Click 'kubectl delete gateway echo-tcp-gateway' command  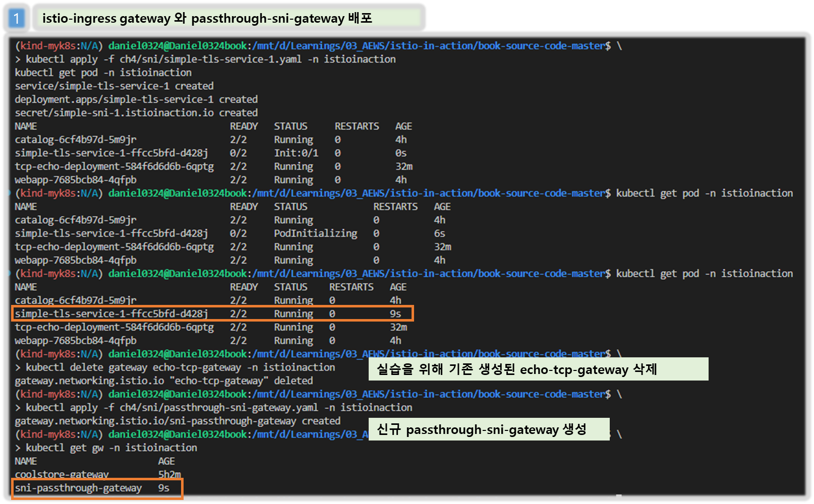[x=175, y=367]
